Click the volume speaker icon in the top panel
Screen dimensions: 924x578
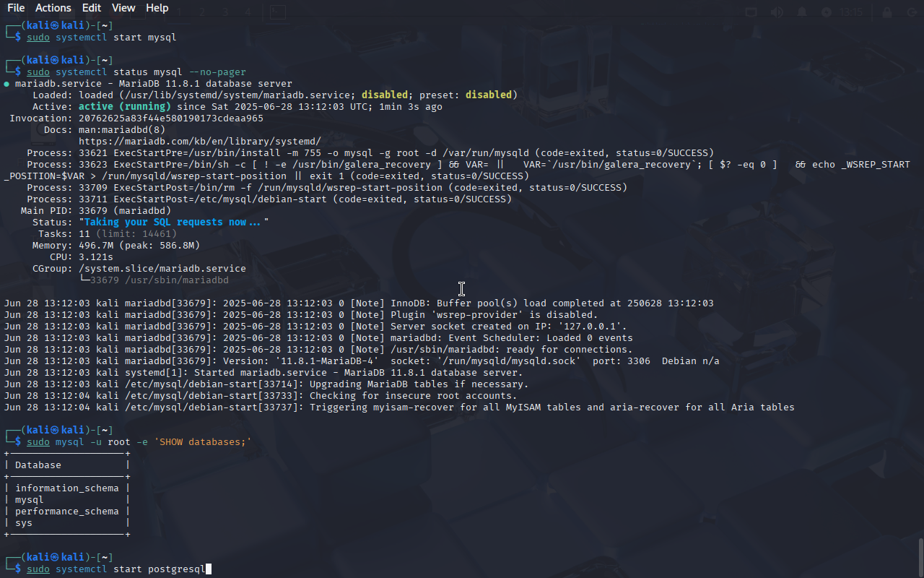click(x=777, y=12)
